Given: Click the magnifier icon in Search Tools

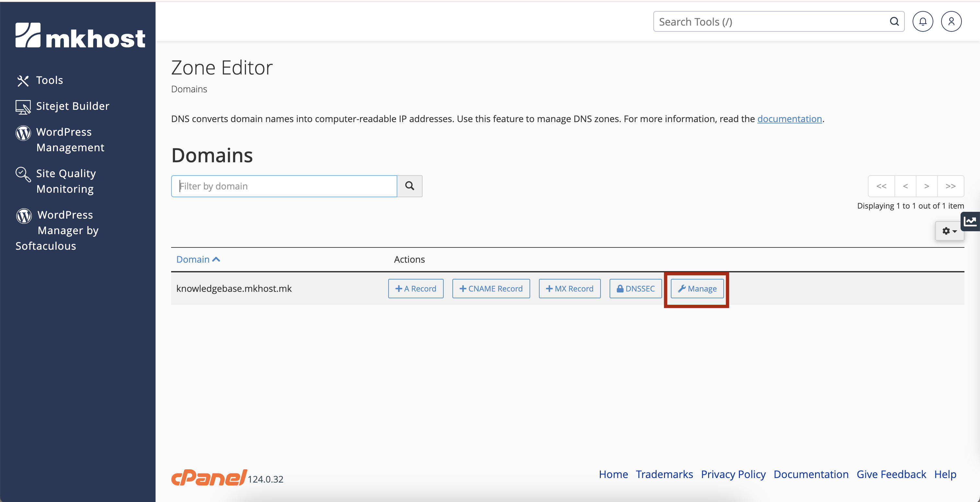Looking at the screenshot, I should [894, 22].
